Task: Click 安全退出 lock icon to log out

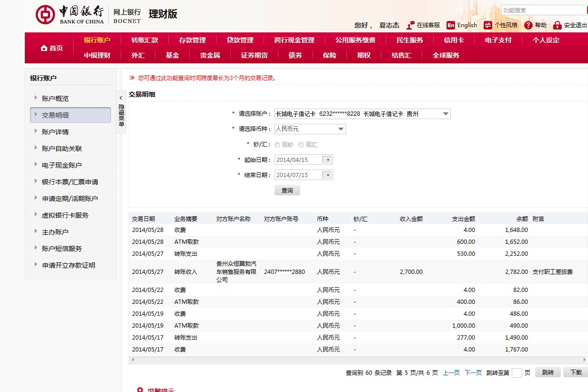Action: pos(557,25)
